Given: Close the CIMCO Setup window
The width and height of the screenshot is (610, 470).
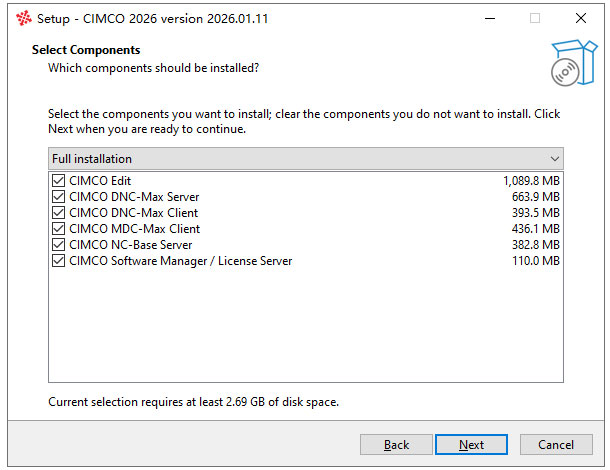Looking at the screenshot, I should (x=581, y=18).
